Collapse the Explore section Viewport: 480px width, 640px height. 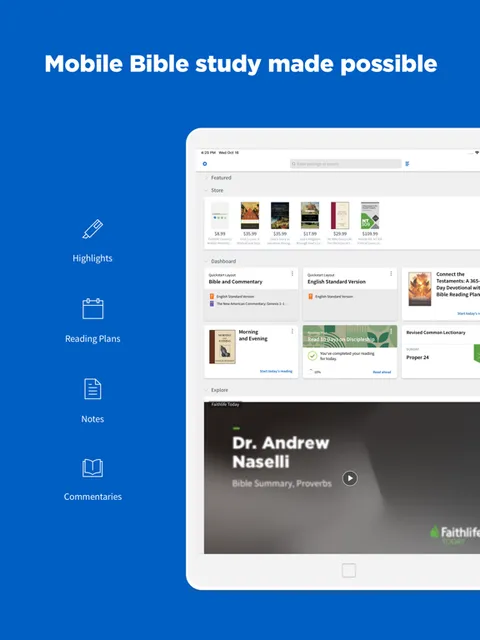click(206, 390)
